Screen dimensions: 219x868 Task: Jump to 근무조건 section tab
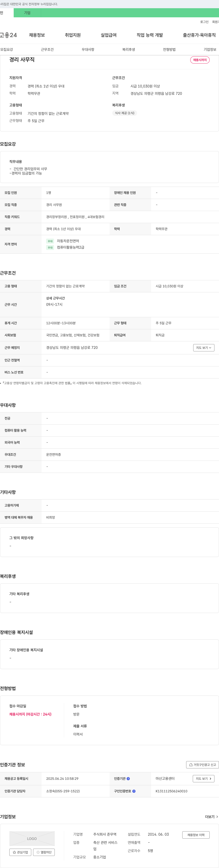tap(47, 49)
